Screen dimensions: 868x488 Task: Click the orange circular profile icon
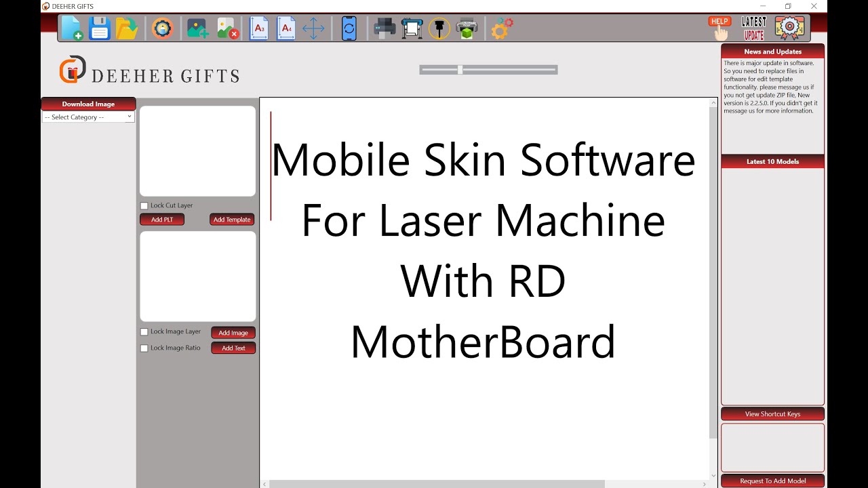163,28
